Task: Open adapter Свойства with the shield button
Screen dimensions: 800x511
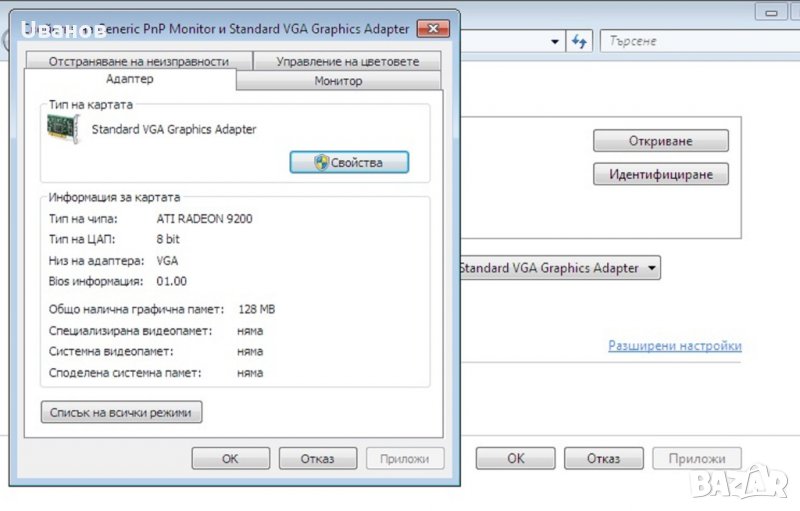Action: (349, 162)
